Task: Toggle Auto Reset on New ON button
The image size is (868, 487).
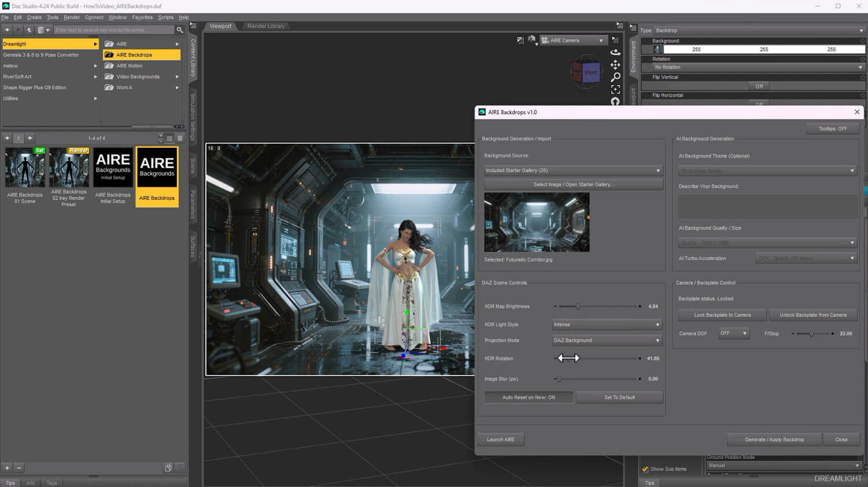Action: click(x=528, y=397)
